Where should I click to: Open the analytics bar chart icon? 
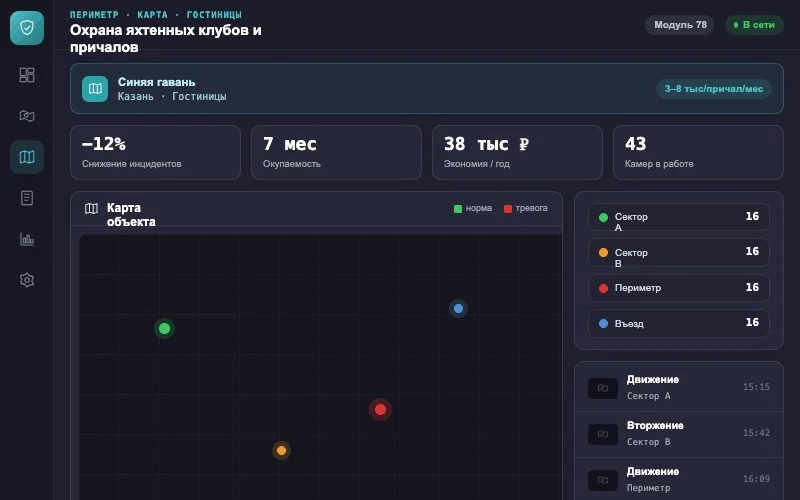point(27,239)
